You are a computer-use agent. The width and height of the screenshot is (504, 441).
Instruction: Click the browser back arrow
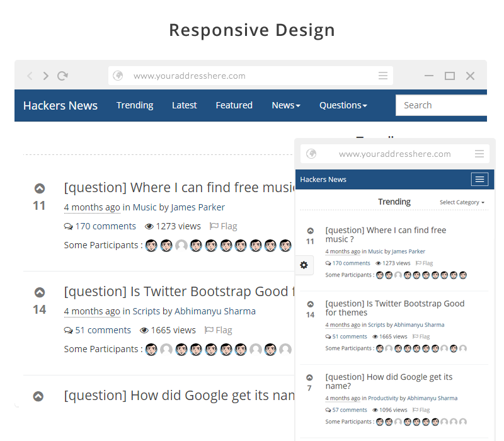(x=30, y=76)
